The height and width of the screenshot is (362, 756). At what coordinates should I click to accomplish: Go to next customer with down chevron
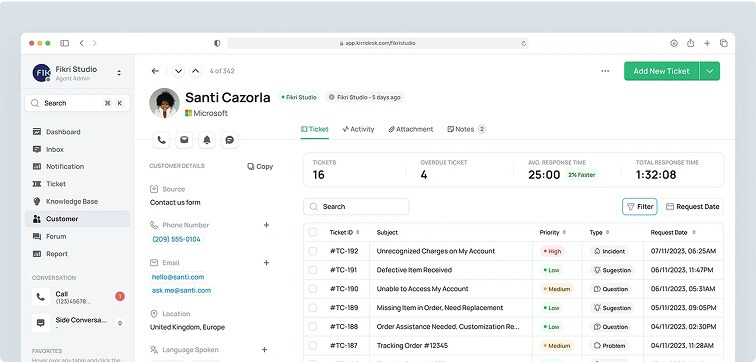click(x=178, y=71)
